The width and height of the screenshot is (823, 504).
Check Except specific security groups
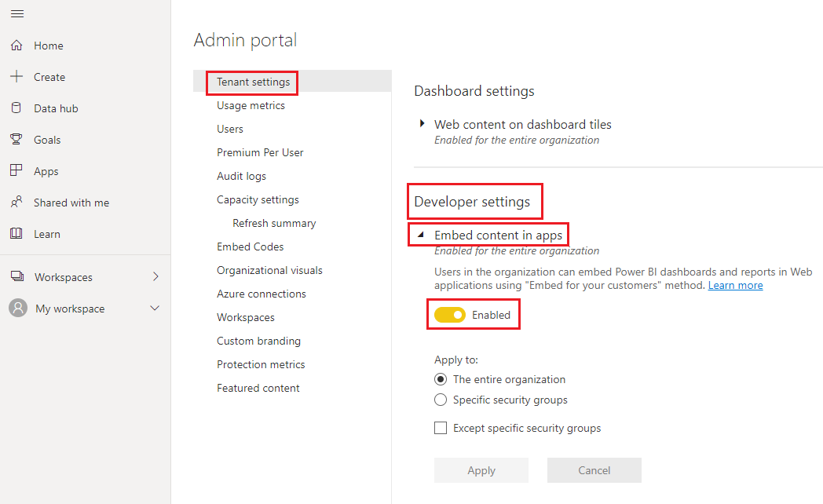(x=441, y=428)
